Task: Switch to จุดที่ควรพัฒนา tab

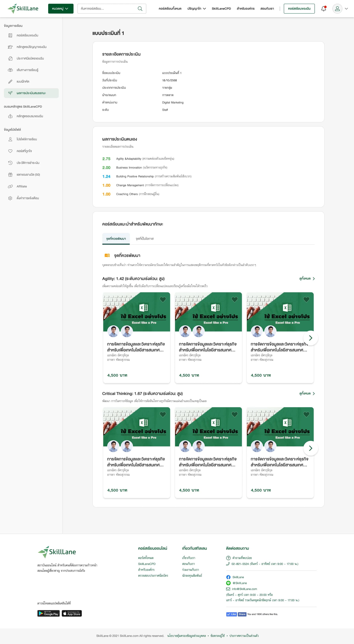Action: pos(116,239)
